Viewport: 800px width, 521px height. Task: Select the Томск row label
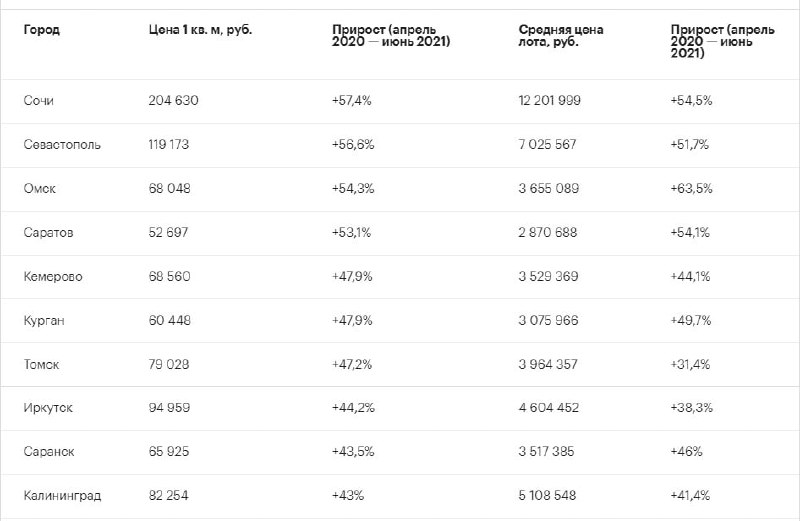pos(41,364)
